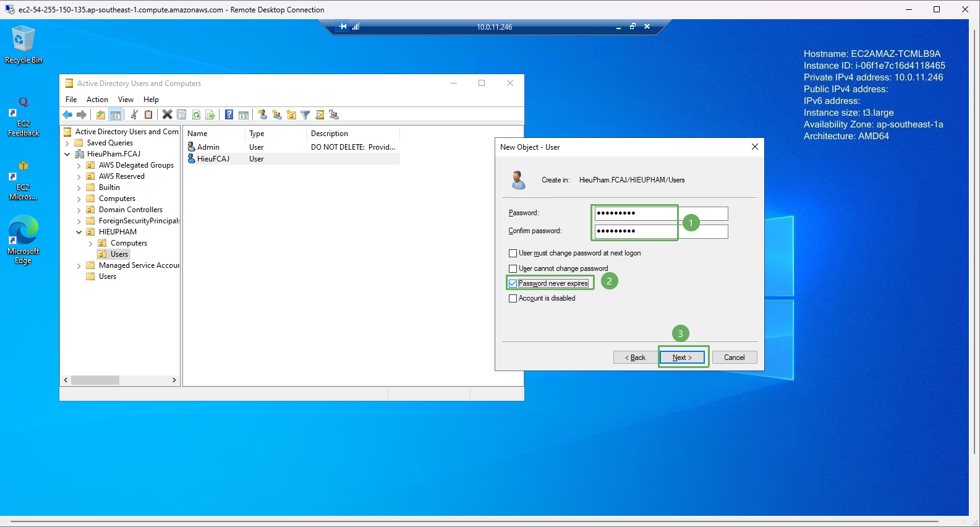The width and height of the screenshot is (980, 527).
Task: Expand the Builtin tree node
Action: pyautogui.click(x=79, y=187)
